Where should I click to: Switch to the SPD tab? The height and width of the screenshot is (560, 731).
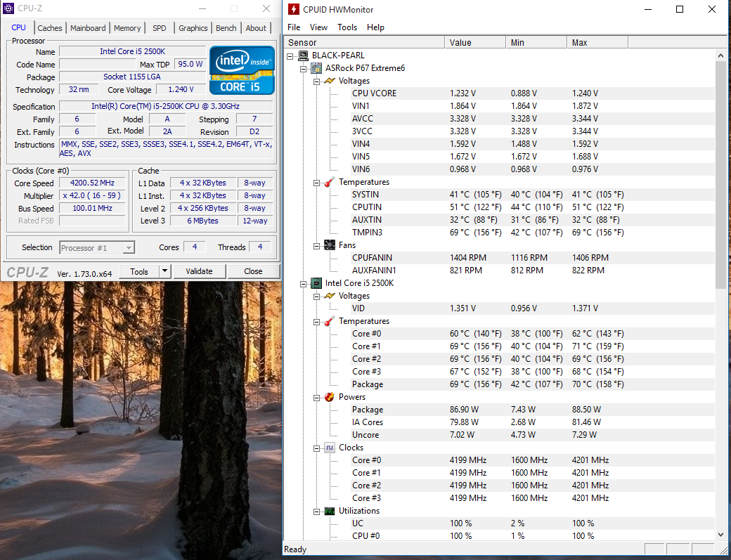(x=160, y=28)
